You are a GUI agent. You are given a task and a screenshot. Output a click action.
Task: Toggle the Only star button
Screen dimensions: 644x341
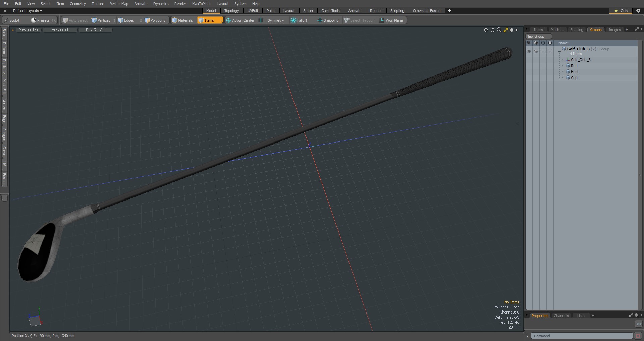[x=621, y=11]
